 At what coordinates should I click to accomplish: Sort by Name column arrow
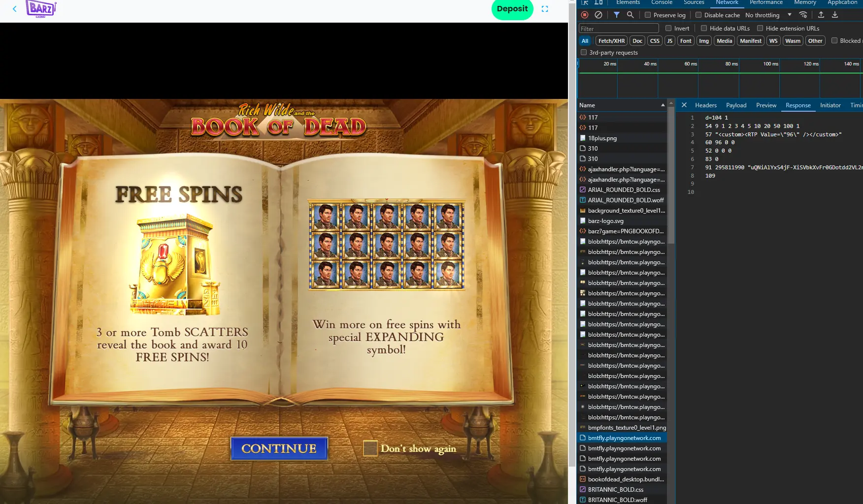pyautogui.click(x=663, y=105)
